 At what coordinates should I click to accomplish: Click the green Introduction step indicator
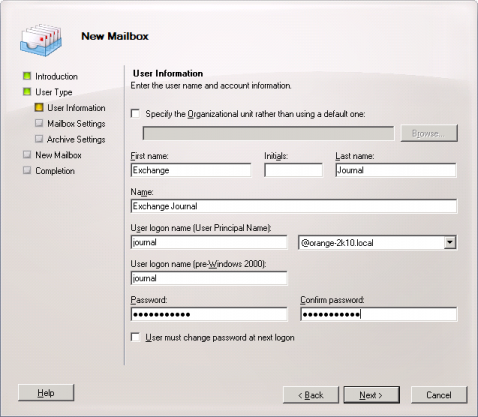click(x=27, y=76)
